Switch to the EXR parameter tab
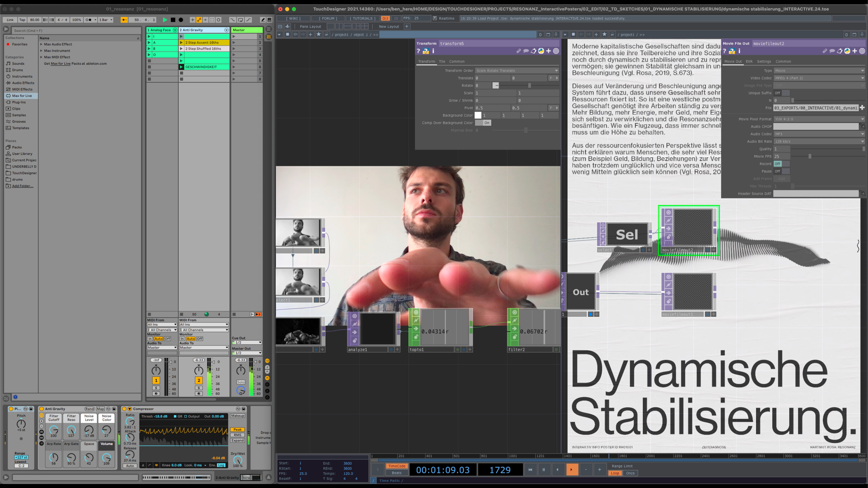 coord(749,61)
